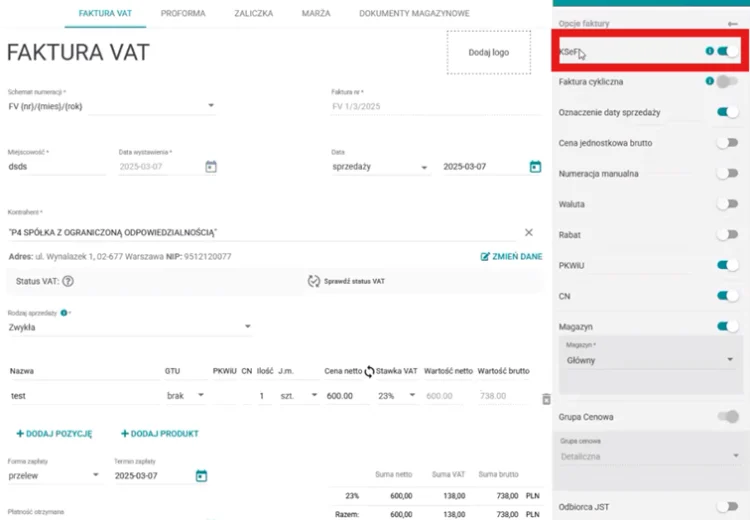
Task: Click the DODAJ POZYCJĘ button
Action: [x=54, y=434]
